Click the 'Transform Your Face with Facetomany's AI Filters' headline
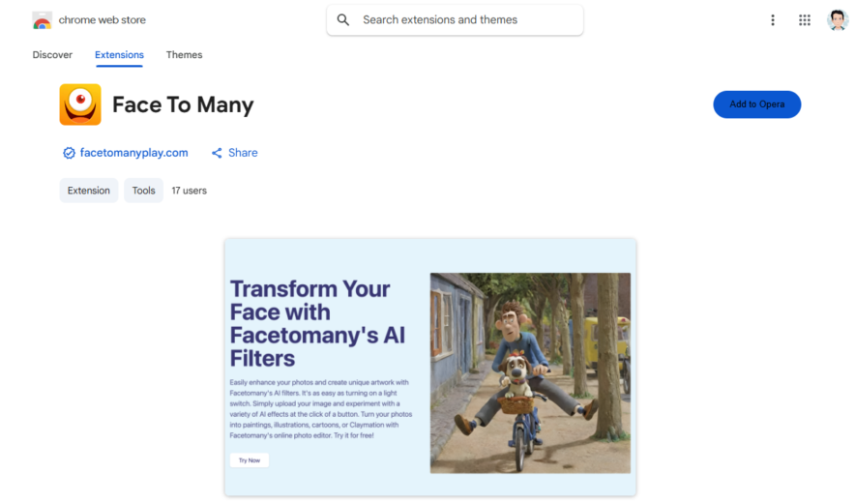 pyautogui.click(x=317, y=324)
